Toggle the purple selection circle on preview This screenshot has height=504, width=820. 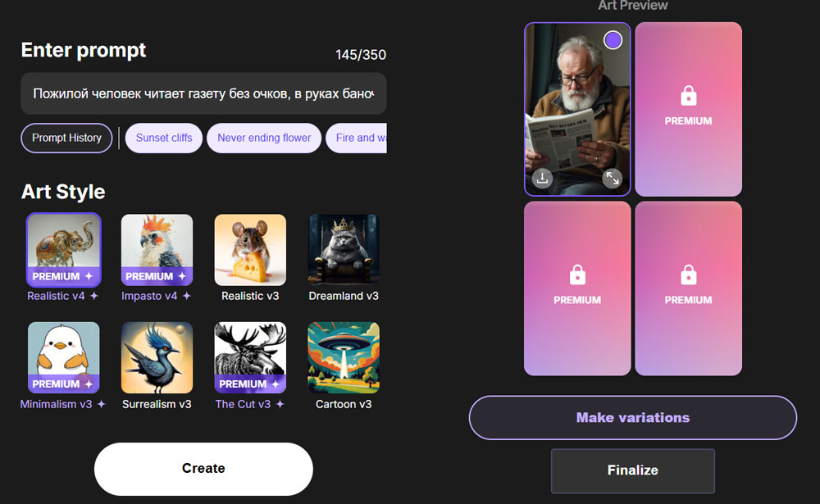click(x=613, y=39)
